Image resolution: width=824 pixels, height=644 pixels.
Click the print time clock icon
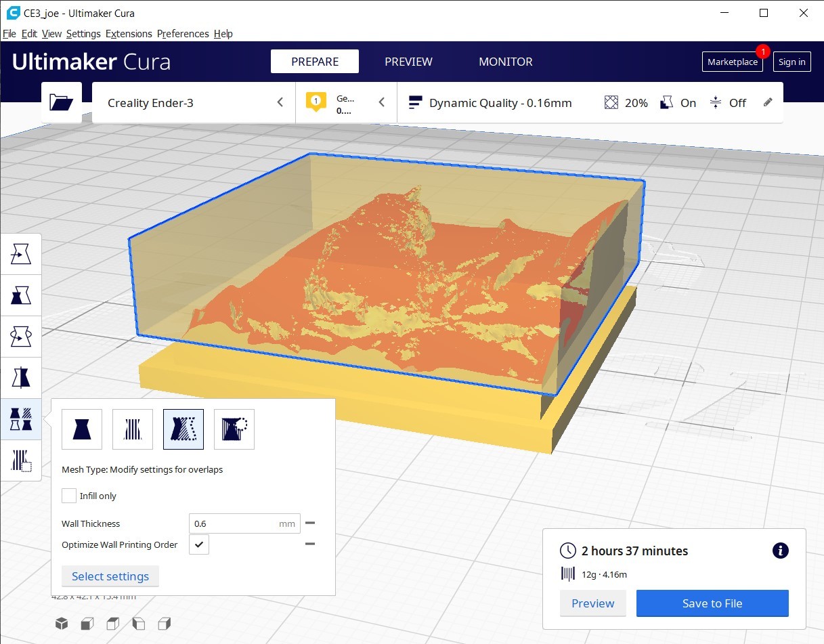pyautogui.click(x=568, y=551)
